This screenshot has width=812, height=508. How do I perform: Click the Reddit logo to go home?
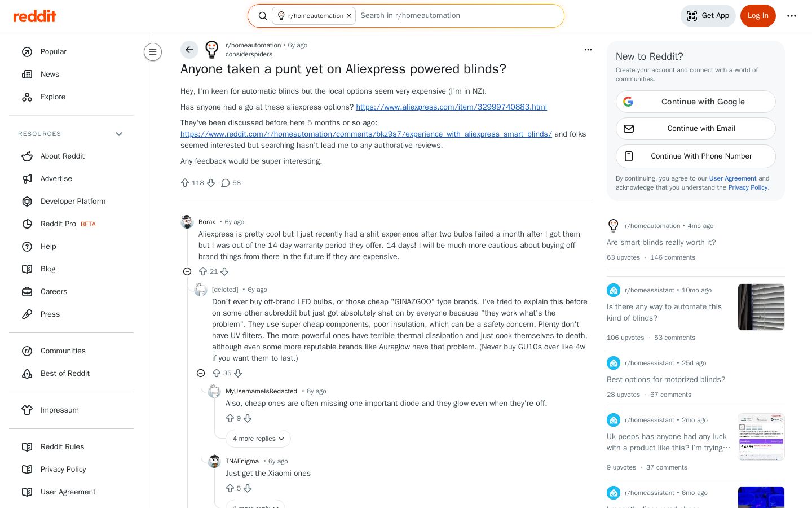click(x=35, y=16)
